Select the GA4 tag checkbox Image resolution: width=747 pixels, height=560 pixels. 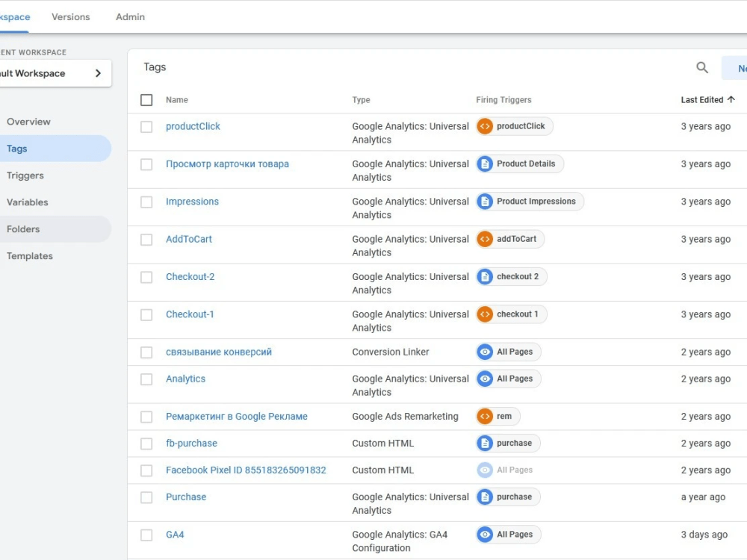146,535
